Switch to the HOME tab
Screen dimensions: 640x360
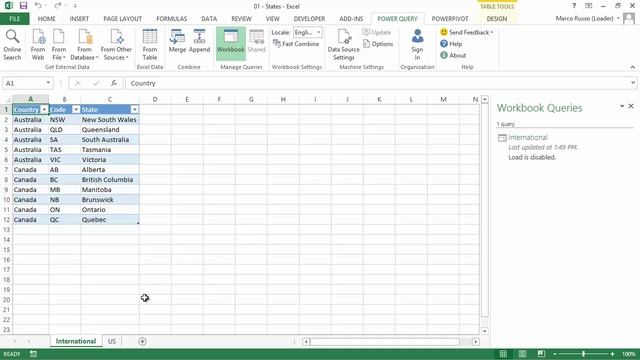(47, 19)
